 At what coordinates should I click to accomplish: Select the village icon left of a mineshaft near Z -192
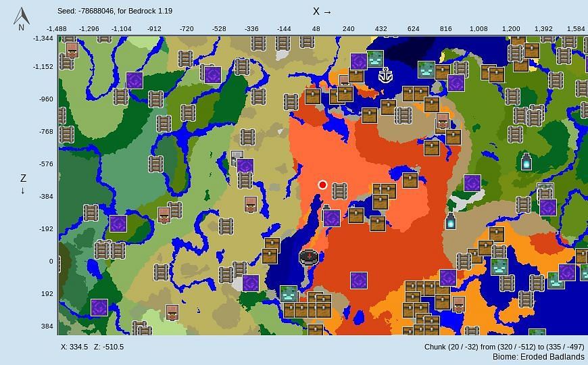(x=164, y=216)
